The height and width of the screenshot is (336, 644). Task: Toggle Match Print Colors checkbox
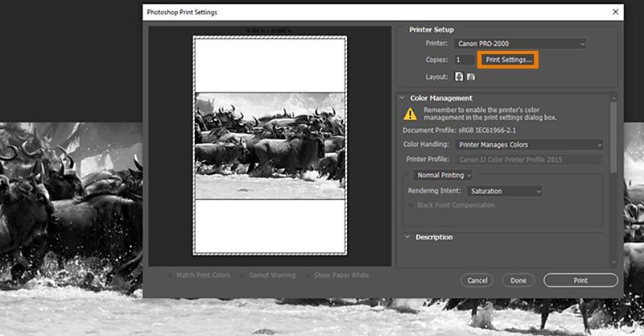171,275
